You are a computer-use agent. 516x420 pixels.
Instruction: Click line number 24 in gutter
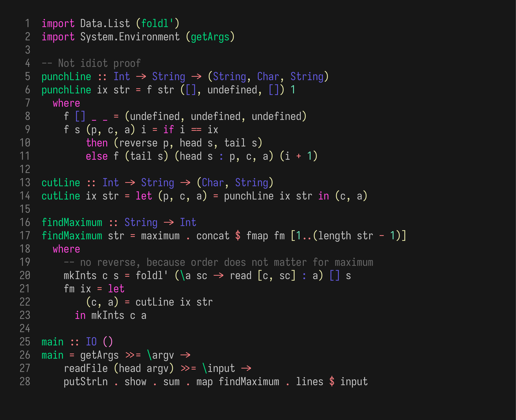25,329
